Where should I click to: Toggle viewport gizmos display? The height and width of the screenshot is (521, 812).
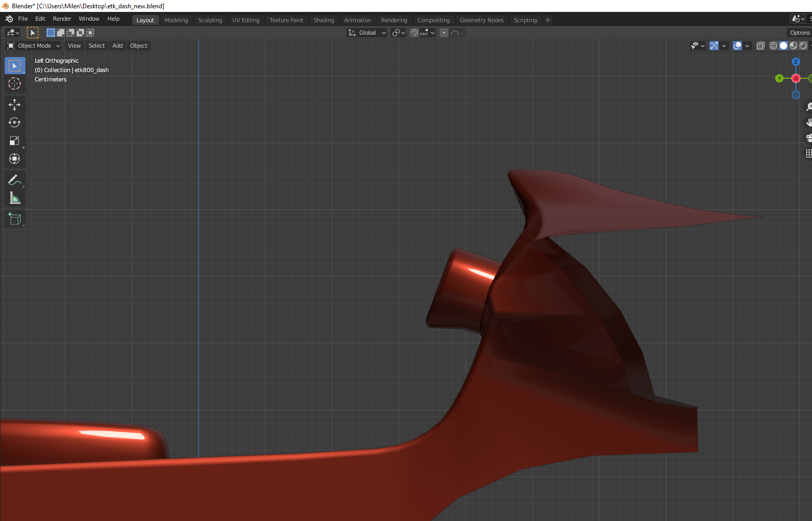714,46
